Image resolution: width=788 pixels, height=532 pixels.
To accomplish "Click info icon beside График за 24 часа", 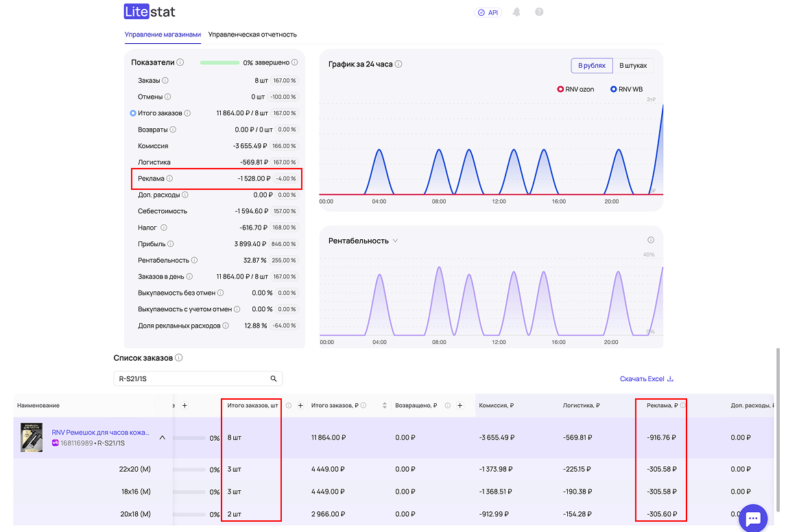I will tap(398, 64).
